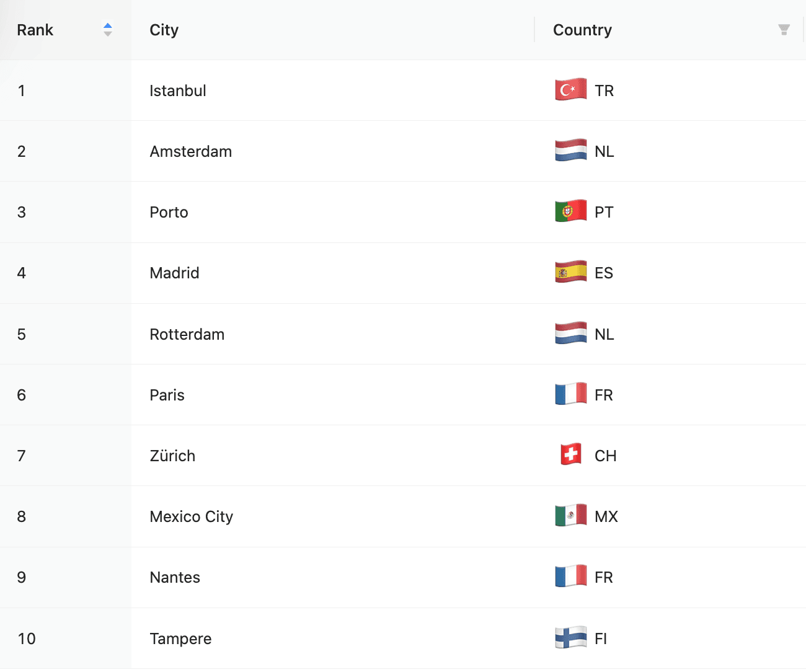Image resolution: width=806 pixels, height=672 pixels.
Task: Click the Zürich city cell
Action: coord(333,456)
